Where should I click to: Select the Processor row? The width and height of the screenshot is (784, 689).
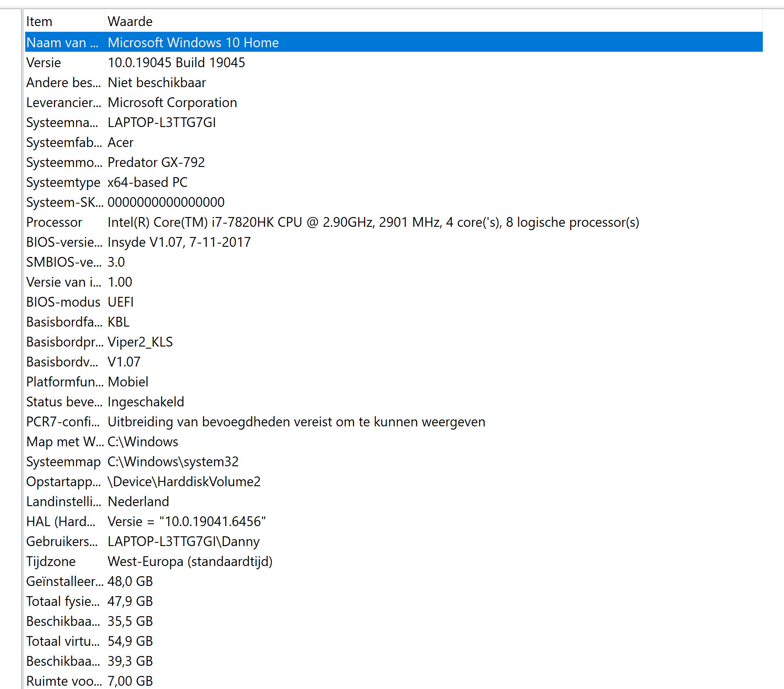tap(394, 222)
